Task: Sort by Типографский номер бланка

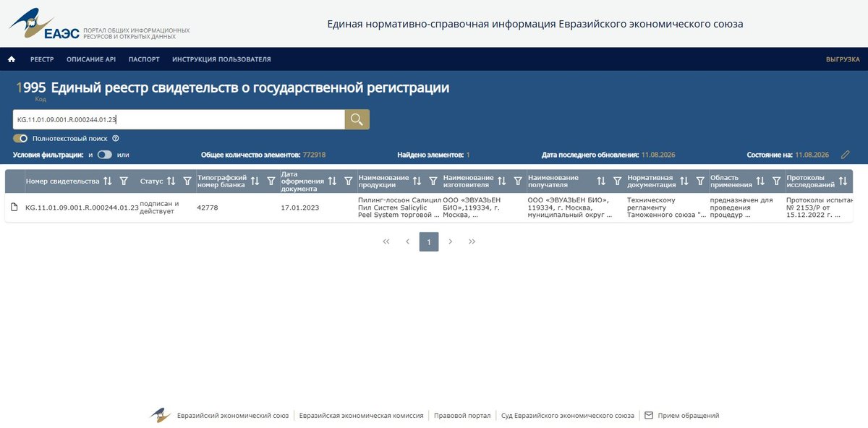Action: 255,181
